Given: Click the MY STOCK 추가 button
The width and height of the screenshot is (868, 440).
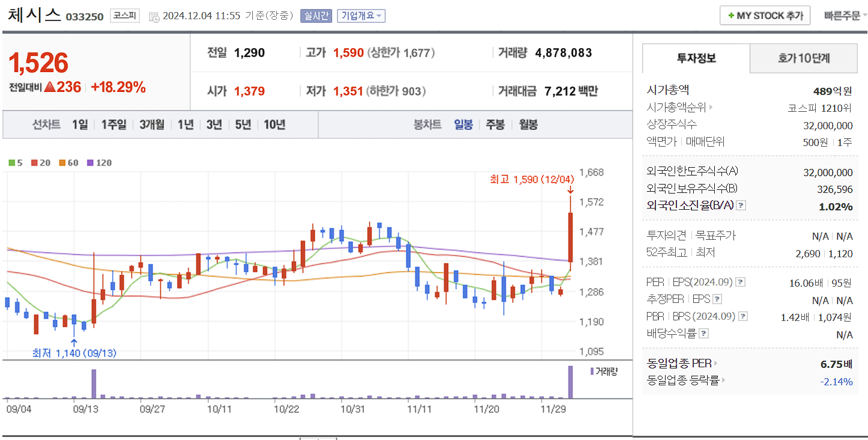Looking at the screenshot, I should [765, 15].
